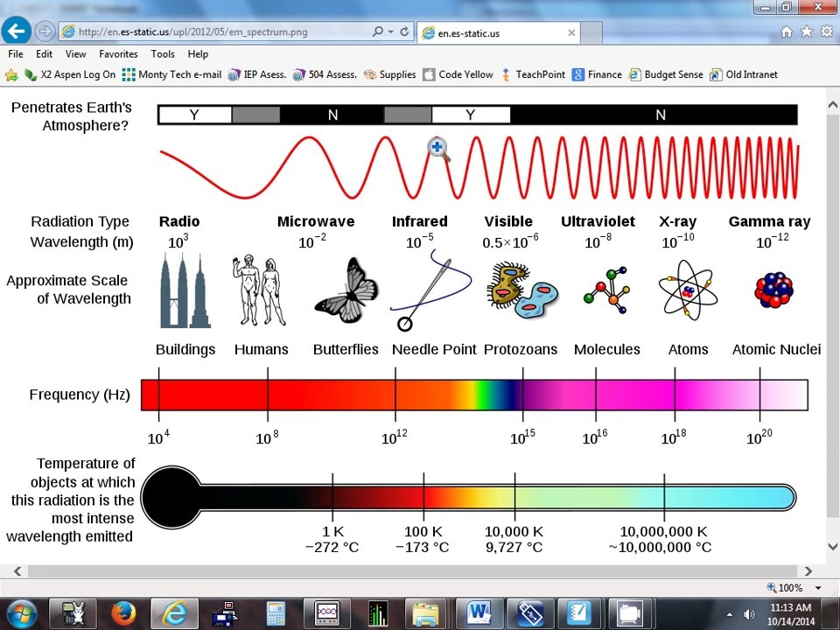The height and width of the screenshot is (630, 840).
Task: Open the green bar graph taskbar app
Action: tap(378, 613)
